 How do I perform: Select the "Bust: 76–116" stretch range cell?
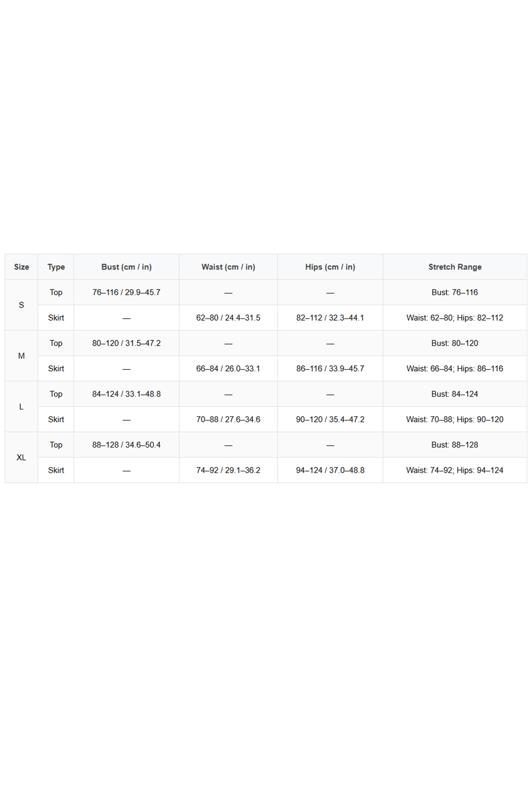pyautogui.click(x=455, y=292)
